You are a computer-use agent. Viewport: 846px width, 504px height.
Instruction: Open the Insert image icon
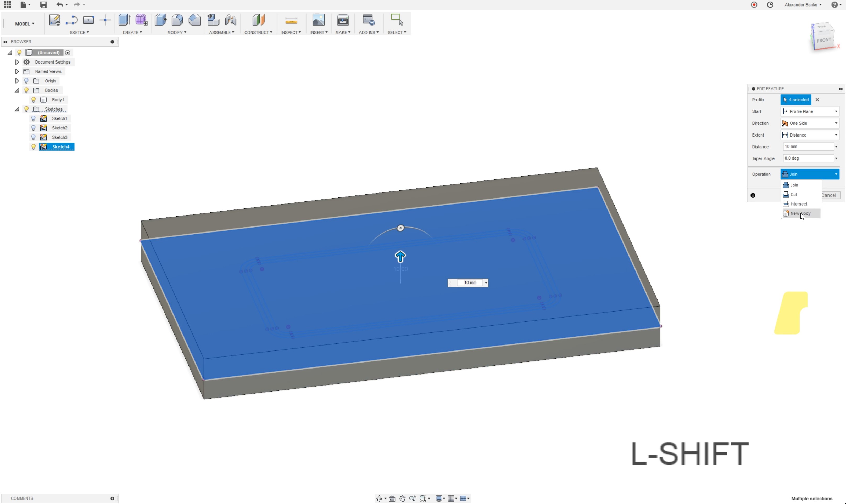click(x=318, y=20)
